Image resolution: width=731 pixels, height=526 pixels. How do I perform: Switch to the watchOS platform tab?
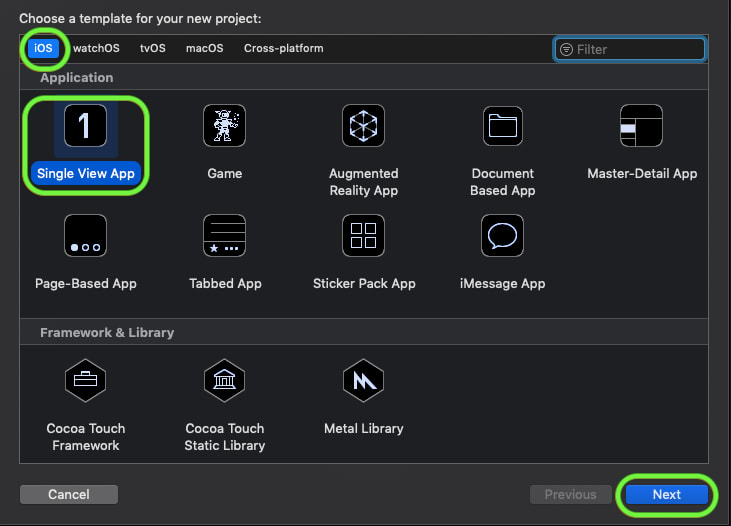point(96,48)
